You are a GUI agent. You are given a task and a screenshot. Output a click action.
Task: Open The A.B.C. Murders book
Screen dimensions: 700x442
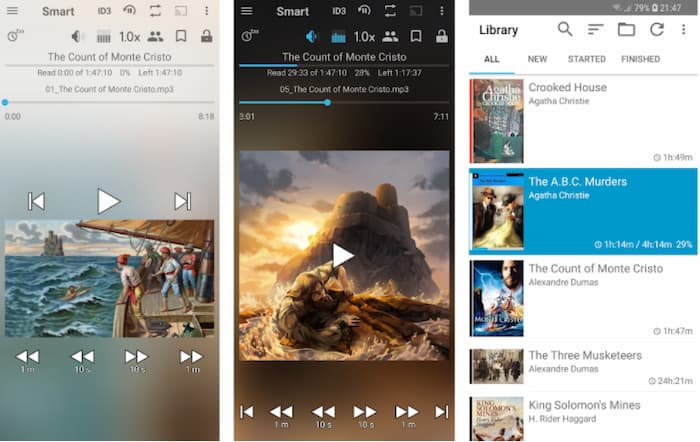583,212
